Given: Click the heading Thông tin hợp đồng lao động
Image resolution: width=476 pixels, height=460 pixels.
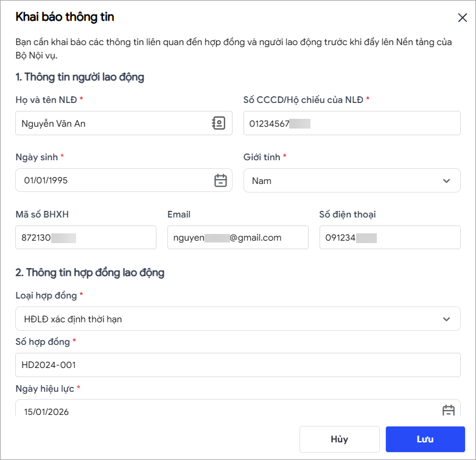Looking at the screenshot, I should [90, 272].
